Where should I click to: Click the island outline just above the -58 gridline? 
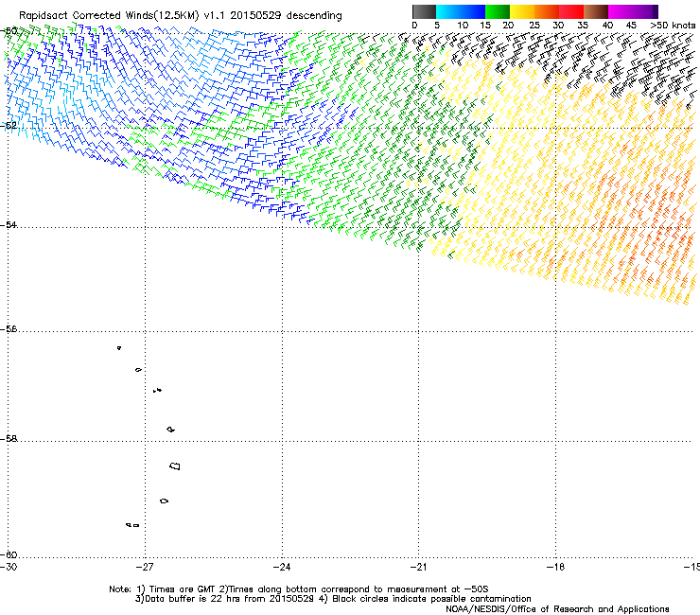pos(170,430)
